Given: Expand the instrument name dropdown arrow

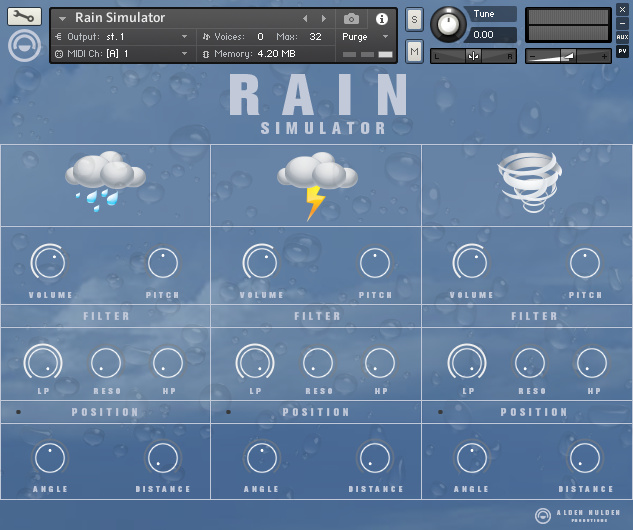Looking at the screenshot, I should (62, 19).
